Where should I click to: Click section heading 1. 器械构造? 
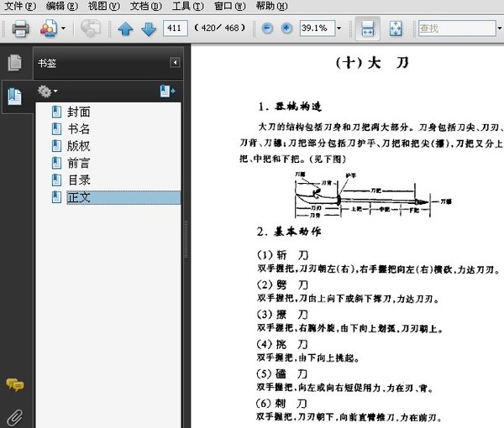[290, 107]
